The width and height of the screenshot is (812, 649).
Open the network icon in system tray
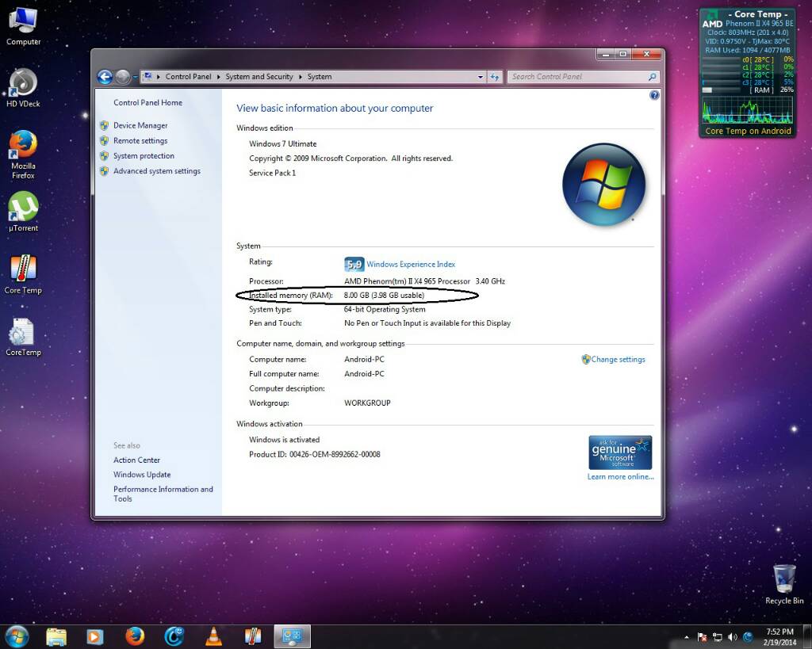[x=717, y=636]
